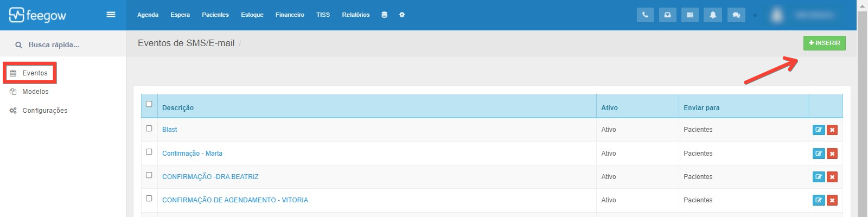Open the TISS menu
The width and height of the screenshot is (868, 217).
click(323, 15)
